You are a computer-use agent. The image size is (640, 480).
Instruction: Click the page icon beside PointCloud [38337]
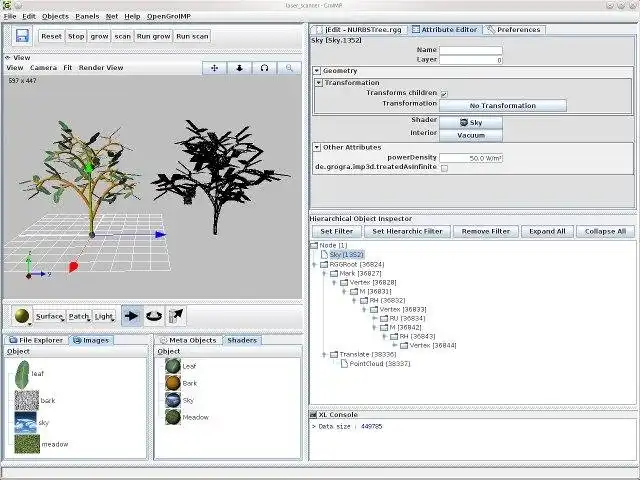[x=344, y=363]
